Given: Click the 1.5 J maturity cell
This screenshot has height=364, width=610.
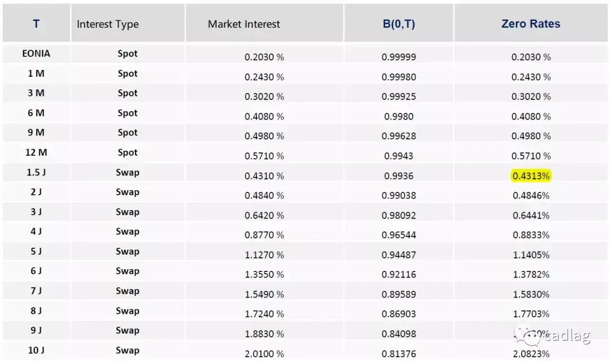Looking at the screenshot, I should point(36,172).
